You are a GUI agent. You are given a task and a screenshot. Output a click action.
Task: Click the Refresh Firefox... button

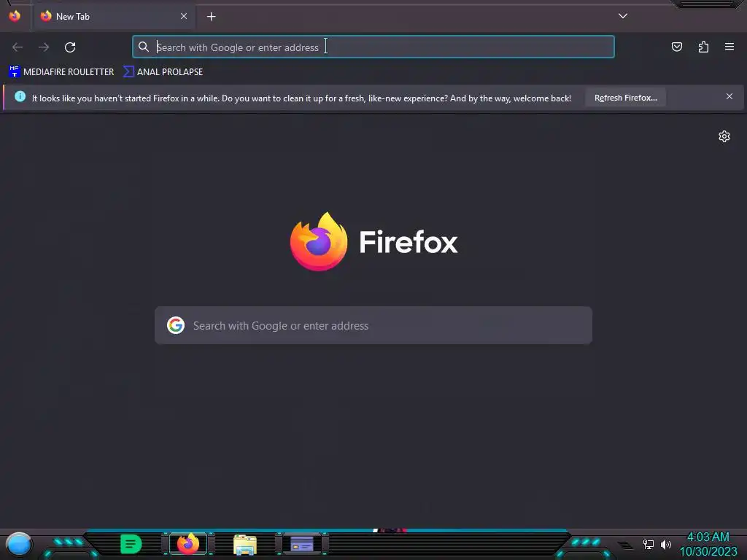625,98
